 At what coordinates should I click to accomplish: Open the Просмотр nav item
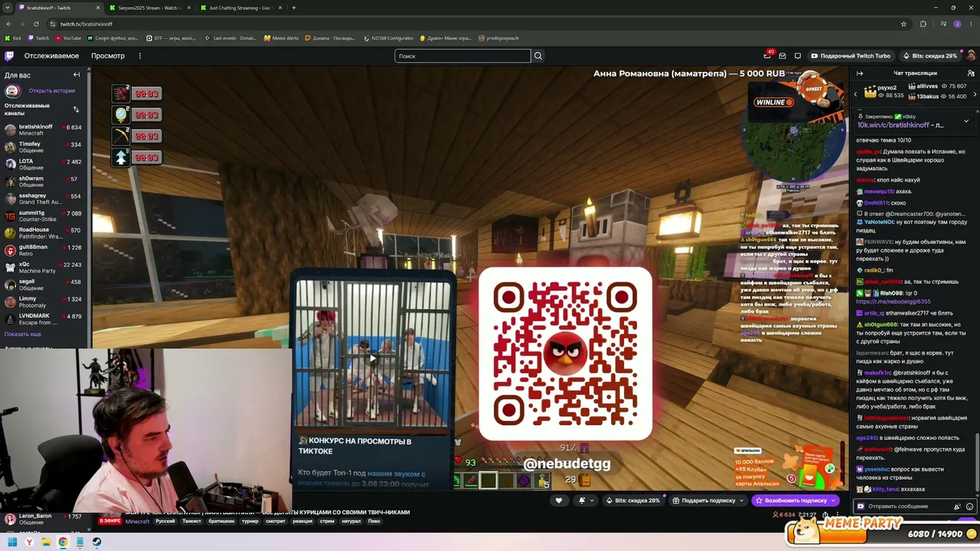pos(108,56)
